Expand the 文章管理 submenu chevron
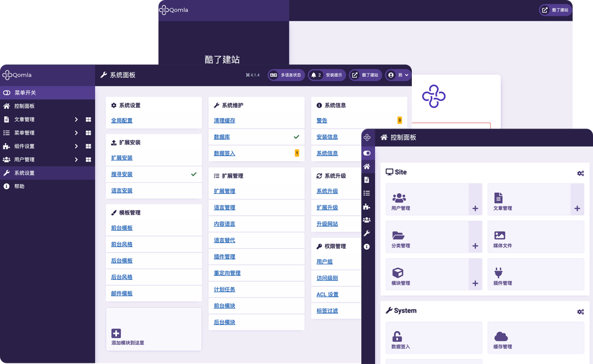593x364 pixels. [76, 120]
